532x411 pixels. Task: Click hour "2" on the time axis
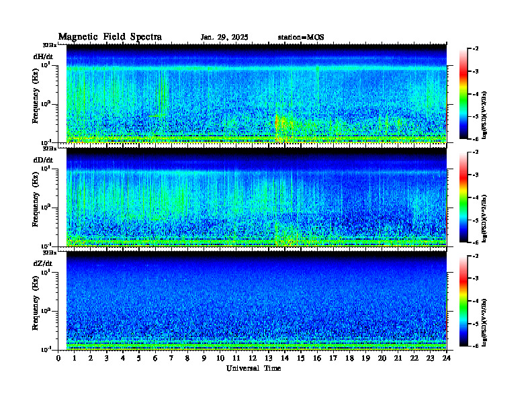(x=91, y=359)
